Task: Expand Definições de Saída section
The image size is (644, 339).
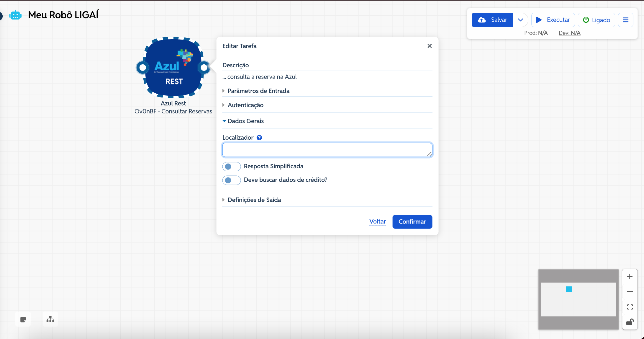Action: [254, 200]
